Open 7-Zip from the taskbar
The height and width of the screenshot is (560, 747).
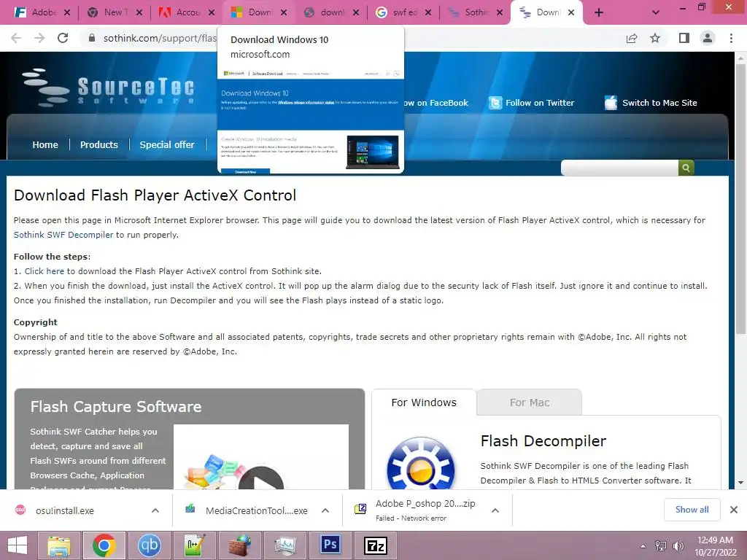376,545
